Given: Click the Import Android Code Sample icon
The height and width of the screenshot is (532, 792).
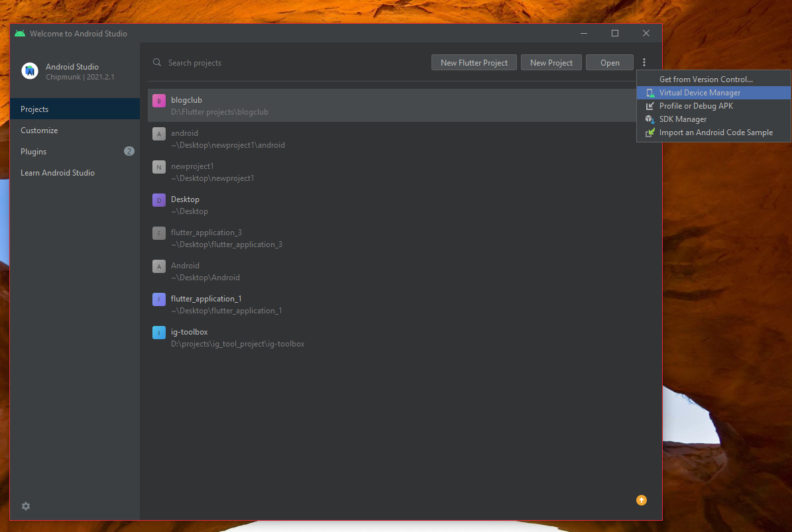Looking at the screenshot, I should [650, 133].
